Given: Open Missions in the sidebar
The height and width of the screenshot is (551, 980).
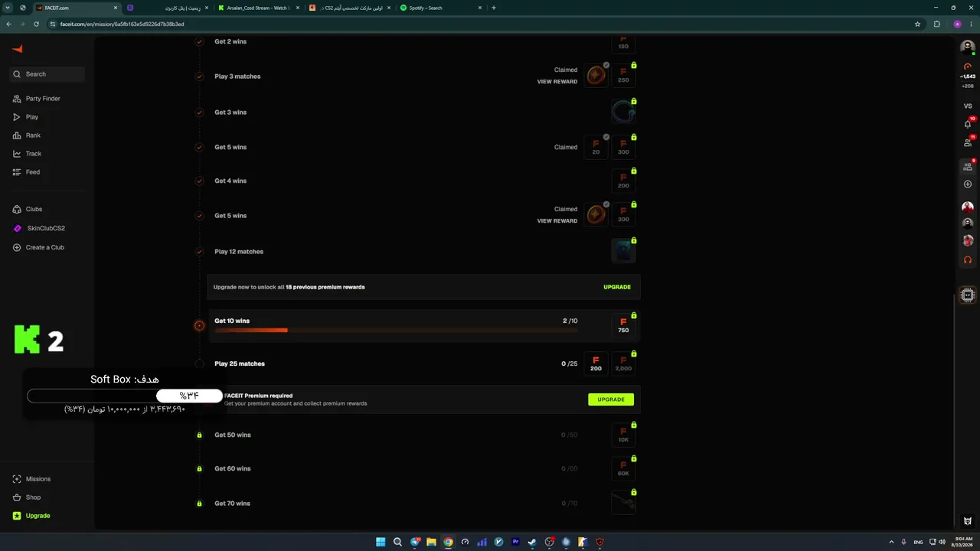Looking at the screenshot, I should pyautogui.click(x=32, y=479).
